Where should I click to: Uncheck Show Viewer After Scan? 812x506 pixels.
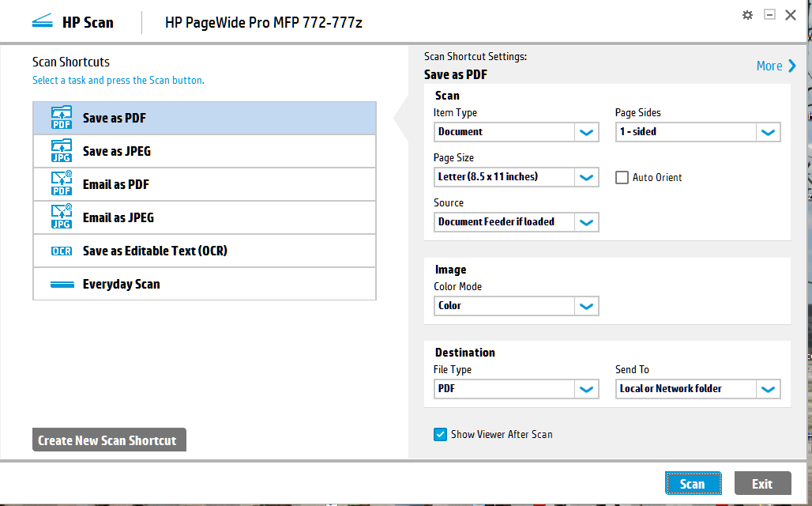pos(440,434)
